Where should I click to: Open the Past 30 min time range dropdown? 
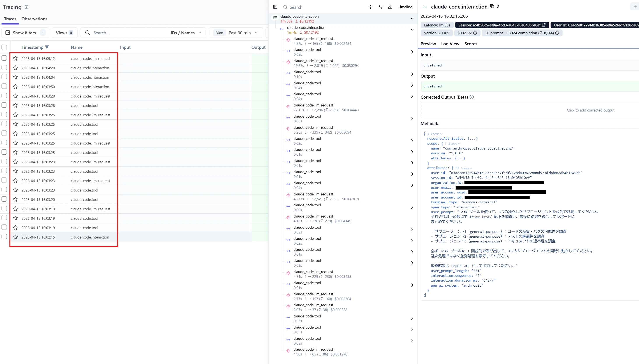[x=236, y=33]
